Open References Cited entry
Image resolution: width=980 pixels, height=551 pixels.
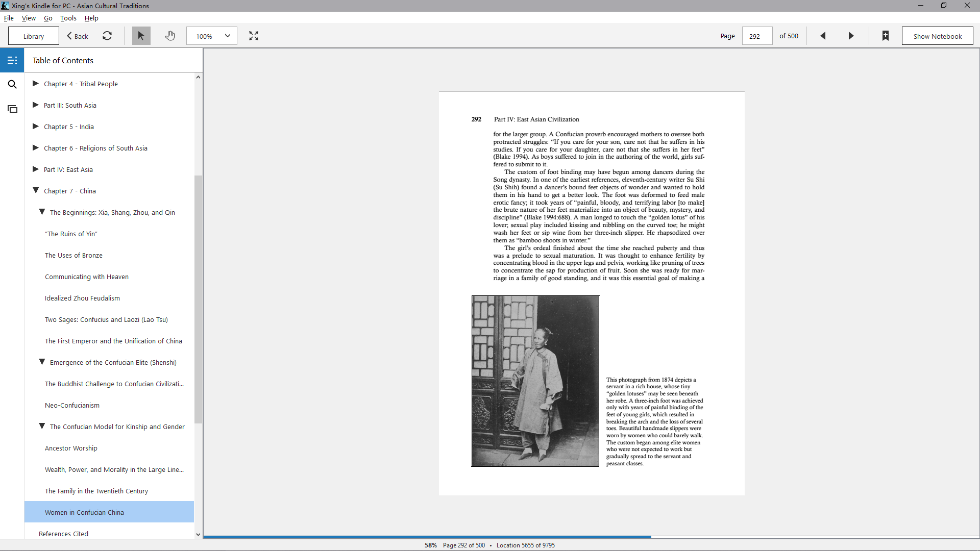tap(63, 534)
